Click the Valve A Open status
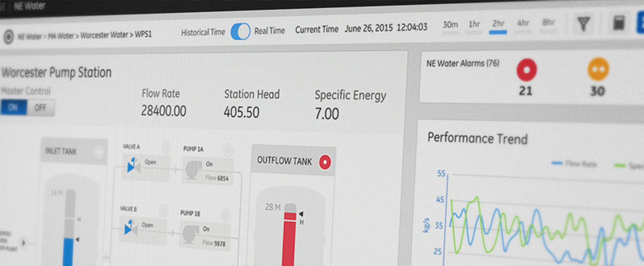The height and width of the screenshot is (266, 644). coord(151,162)
